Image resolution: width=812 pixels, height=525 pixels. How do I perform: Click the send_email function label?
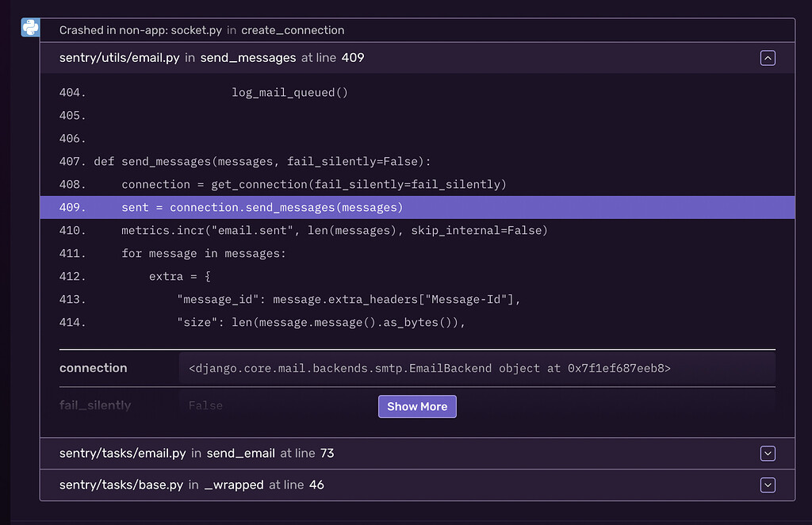pyautogui.click(x=239, y=453)
